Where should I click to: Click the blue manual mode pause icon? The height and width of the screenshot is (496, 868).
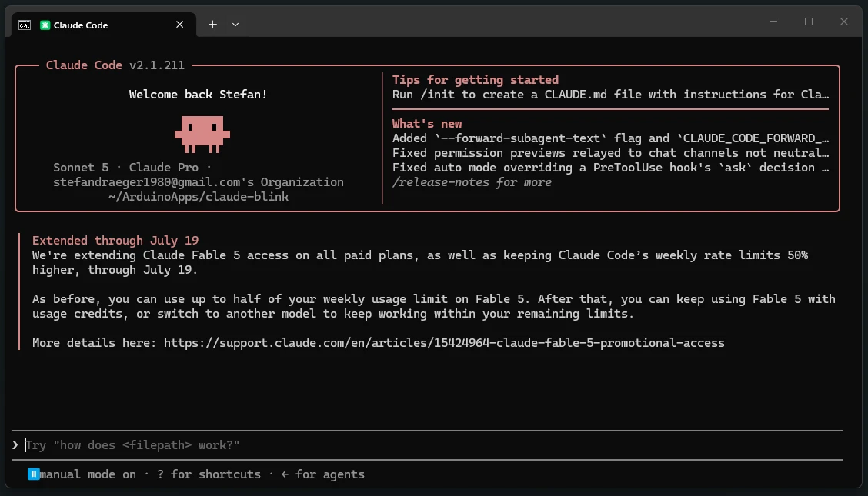coord(34,474)
